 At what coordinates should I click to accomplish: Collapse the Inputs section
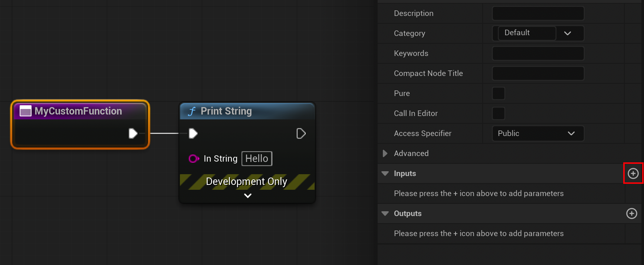coord(385,173)
